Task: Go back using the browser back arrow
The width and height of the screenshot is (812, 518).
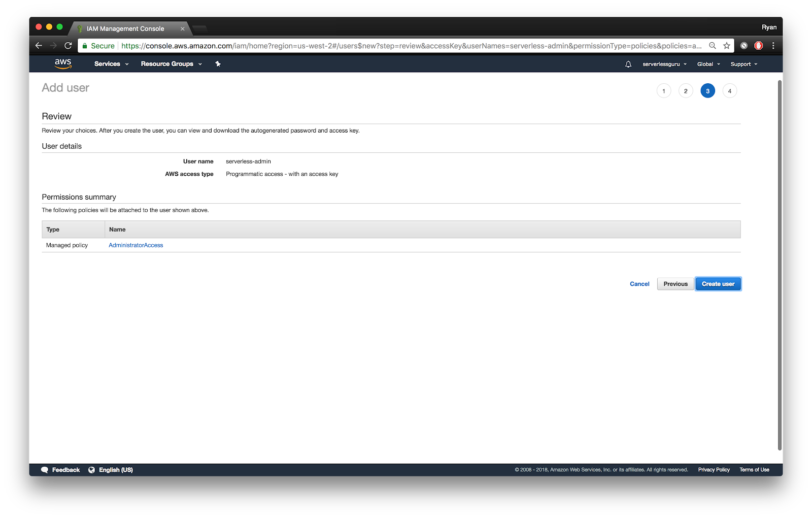Action: click(x=39, y=45)
